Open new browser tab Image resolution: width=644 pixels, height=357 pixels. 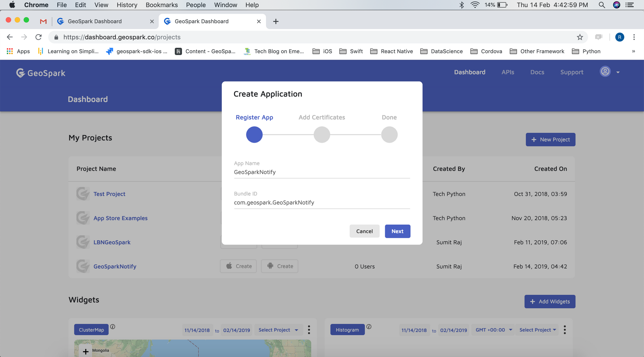276,21
